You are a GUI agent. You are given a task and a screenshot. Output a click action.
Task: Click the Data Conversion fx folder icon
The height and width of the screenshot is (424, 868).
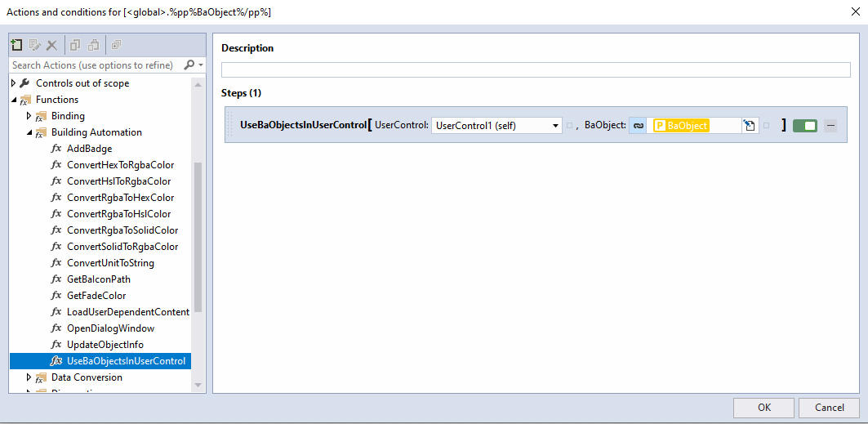pyautogui.click(x=40, y=377)
